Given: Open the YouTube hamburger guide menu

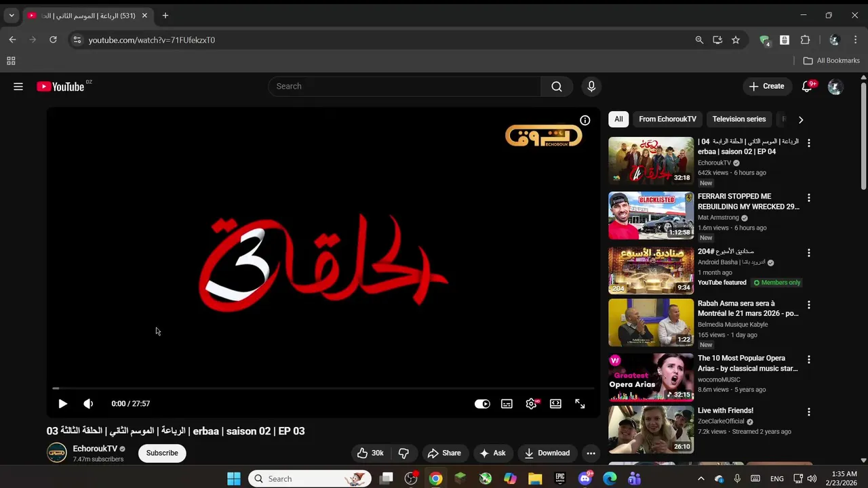Looking at the screenshot, I should click(x=18, y=87).
